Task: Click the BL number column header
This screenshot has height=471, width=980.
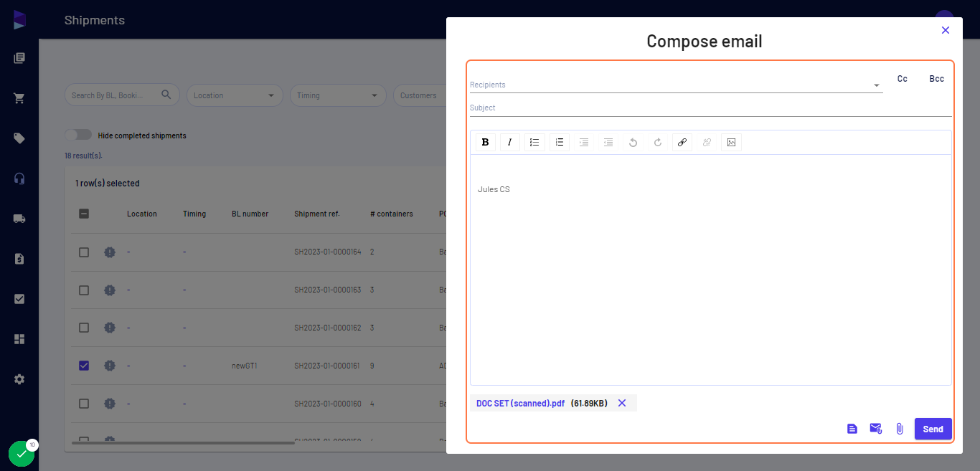Action: coord(250,214)
